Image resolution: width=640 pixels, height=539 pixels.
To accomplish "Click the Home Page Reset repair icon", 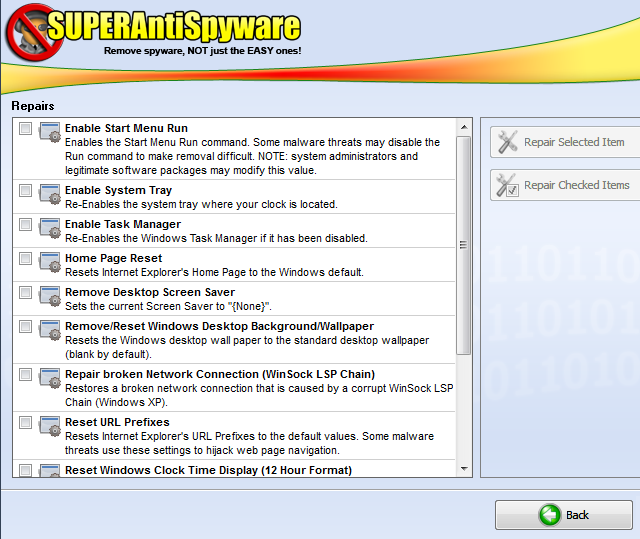I will point(50,261).
